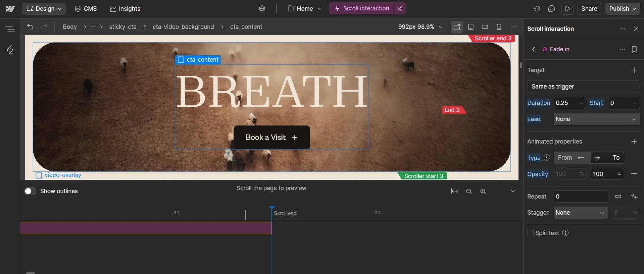Collapse the timeline panel chevron
The height and width of the screenshot is (274, 644).
point(513,191)
